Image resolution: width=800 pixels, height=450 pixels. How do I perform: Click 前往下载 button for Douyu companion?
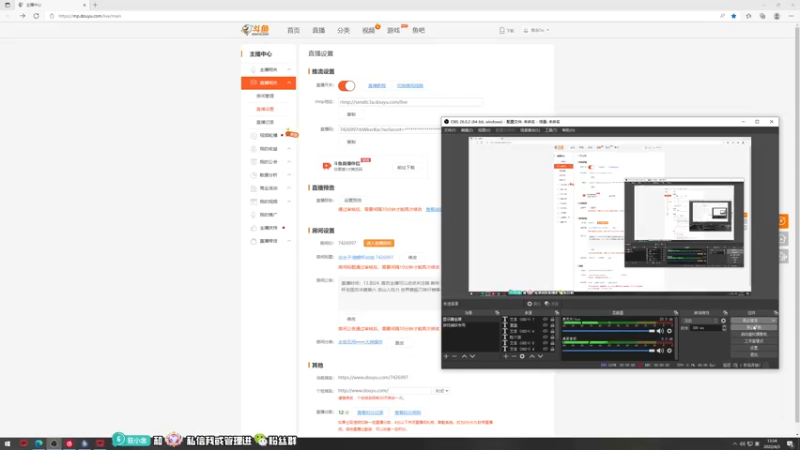[x=406, y=167]
